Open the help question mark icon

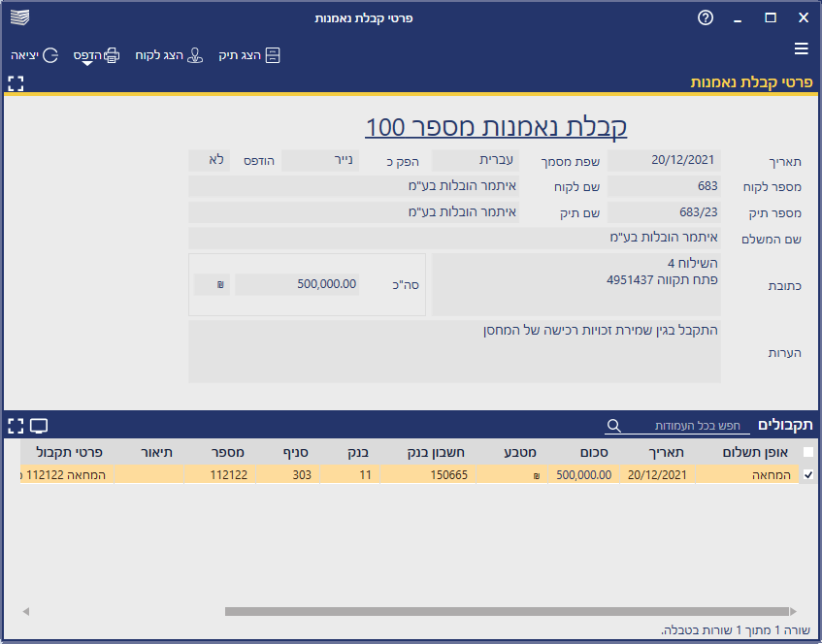(706, 17)
